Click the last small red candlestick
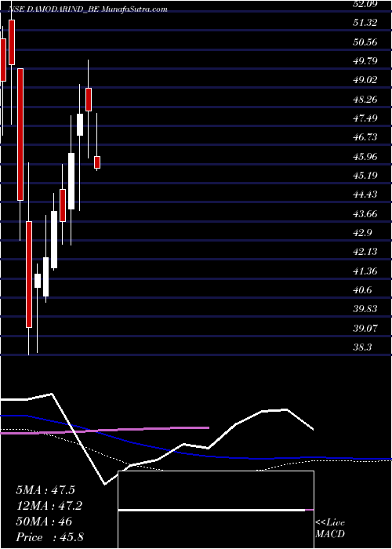This screenshot has width=392, height=549. (x=97, y=162)
